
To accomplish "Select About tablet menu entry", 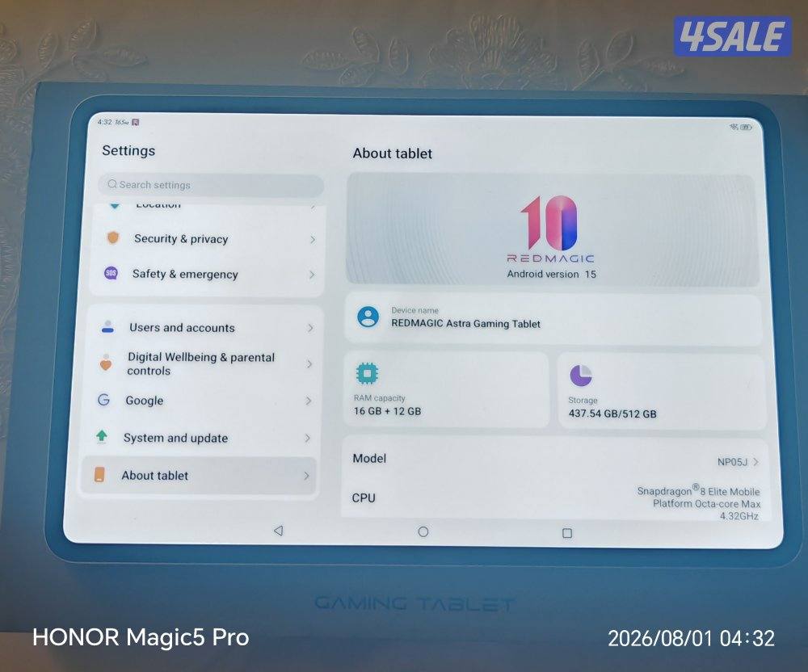I will 199,475.
